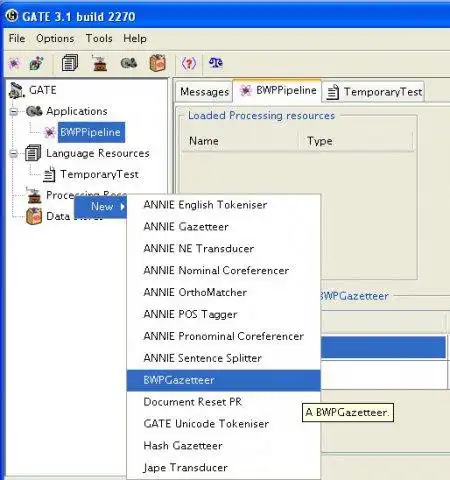The height and width of the screenshot is (480, 450).
Task: Switch to the Messages tab
Action: (x=204, y=92)
